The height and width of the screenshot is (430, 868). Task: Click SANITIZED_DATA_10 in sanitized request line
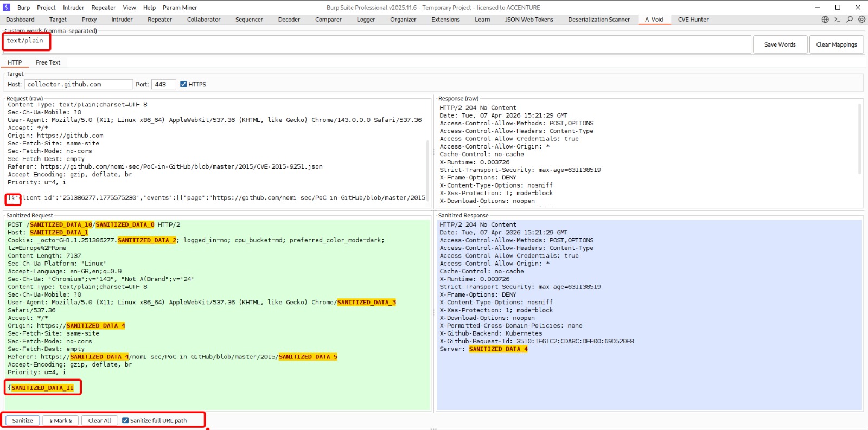[x=61, y=224]
